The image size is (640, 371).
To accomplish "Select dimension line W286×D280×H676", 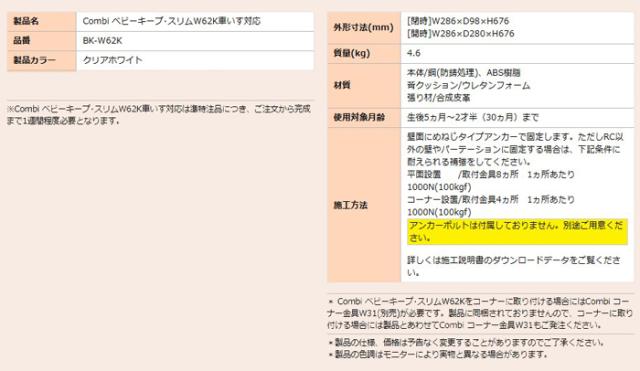I will tap(460, 33).
